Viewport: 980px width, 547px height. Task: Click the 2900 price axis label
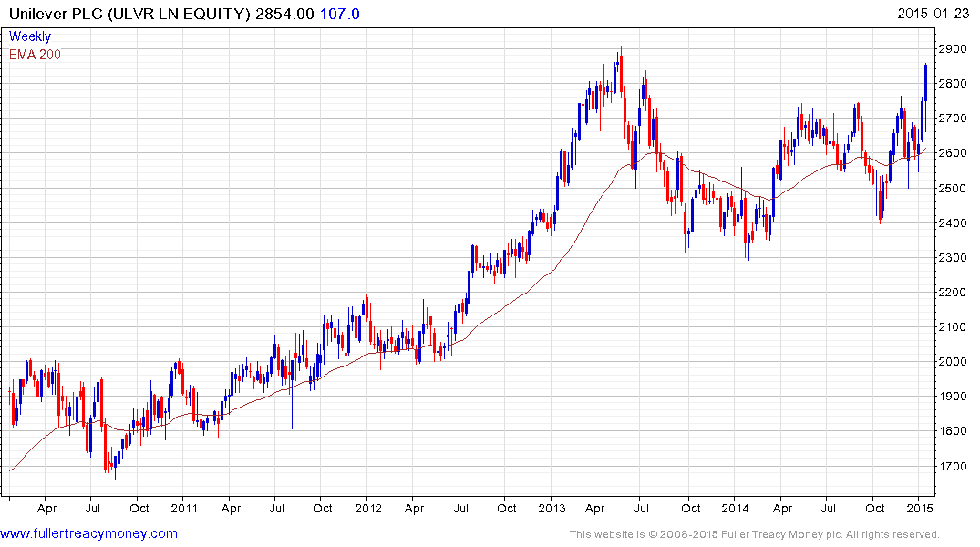(953, 48)
